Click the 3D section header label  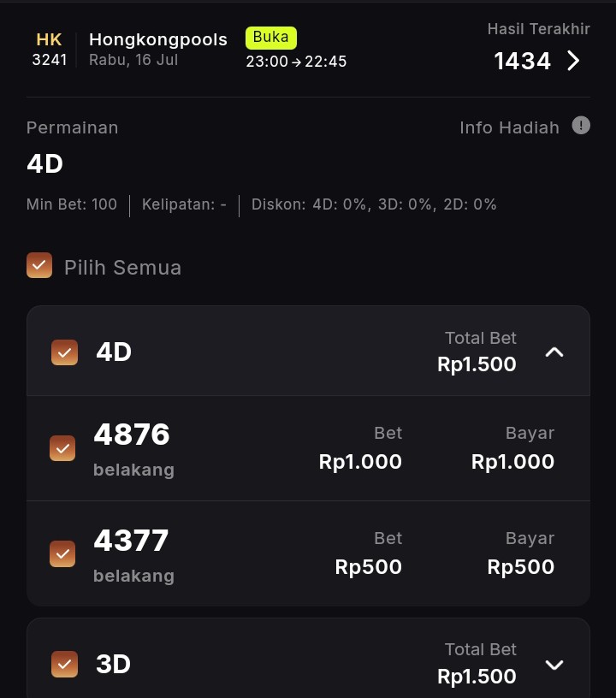113,664
